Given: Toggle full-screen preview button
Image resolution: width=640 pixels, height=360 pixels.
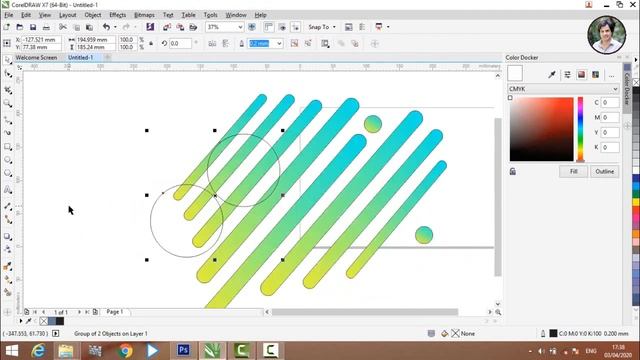Looking at the screenshot, I should 252,27.
